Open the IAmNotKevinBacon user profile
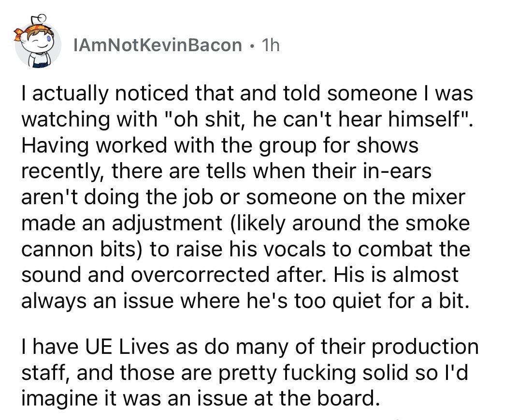The height and width of the screenshot is (420, 518). [158, 45]
